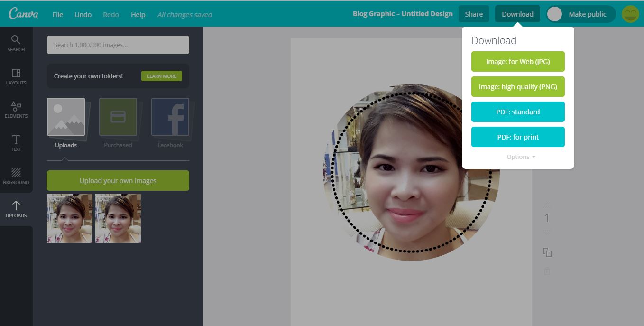Click the Canva logo
Viewport: 644px width, 326px height.
click(x=23, y=14)
